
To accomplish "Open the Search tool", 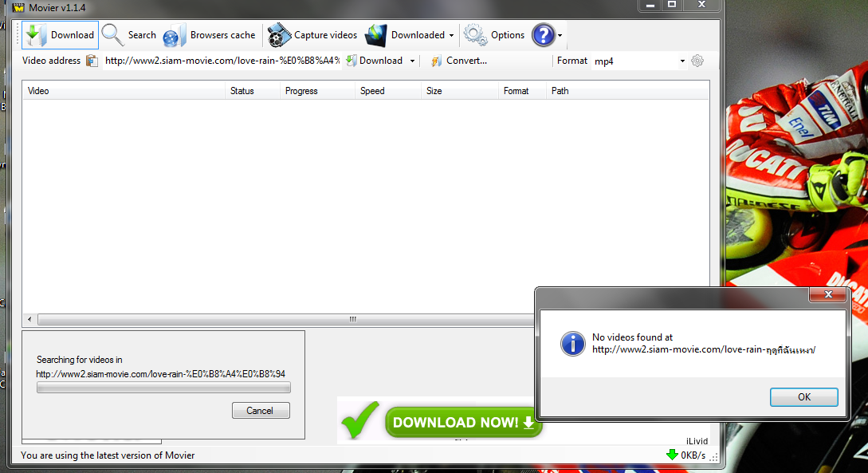I will pyautogui.click(x=130, y=35).
